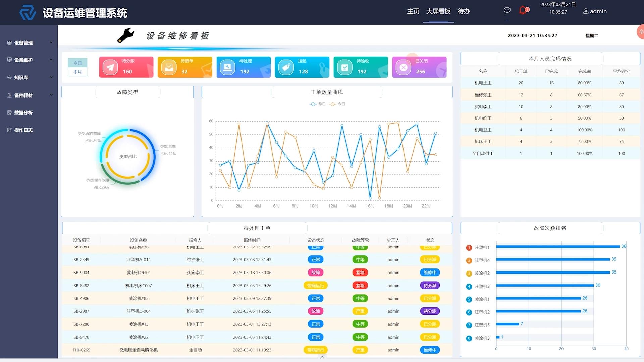Expand the 设备管理 sidebar menu

click(30, 43)
